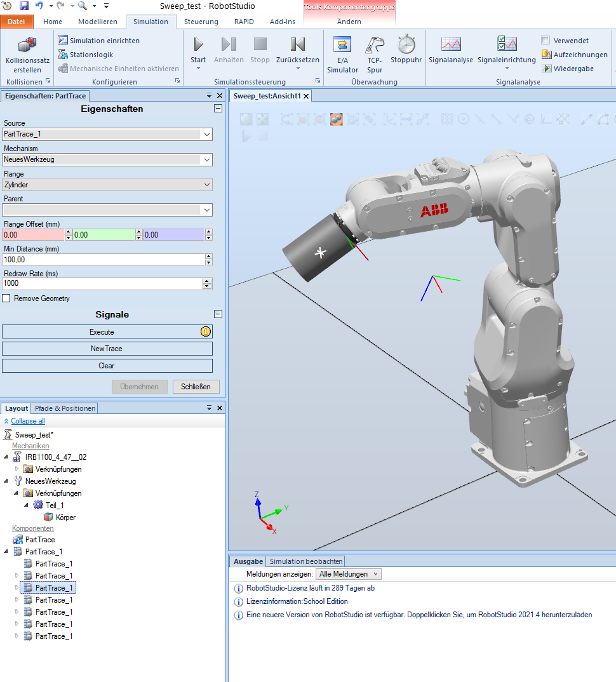This screenshot has width=616, height=682.
Task: Click the info icon before the license expiry message
Action: coord(238,589)
